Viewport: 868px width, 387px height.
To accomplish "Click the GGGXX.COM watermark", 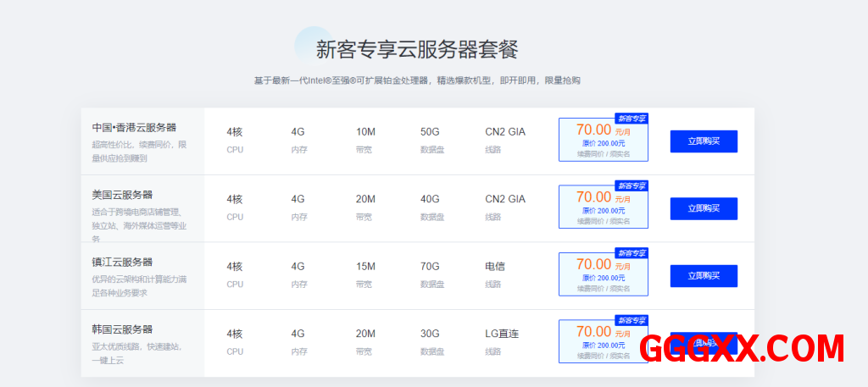I will point(742,349).
